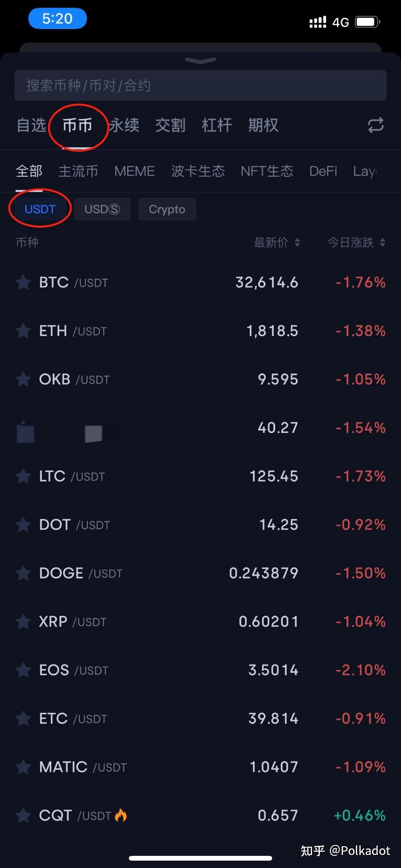This screenshot has height=868, width=401.
Task: Collapse the panel with top chevron handle
Action: click(200, 60)
